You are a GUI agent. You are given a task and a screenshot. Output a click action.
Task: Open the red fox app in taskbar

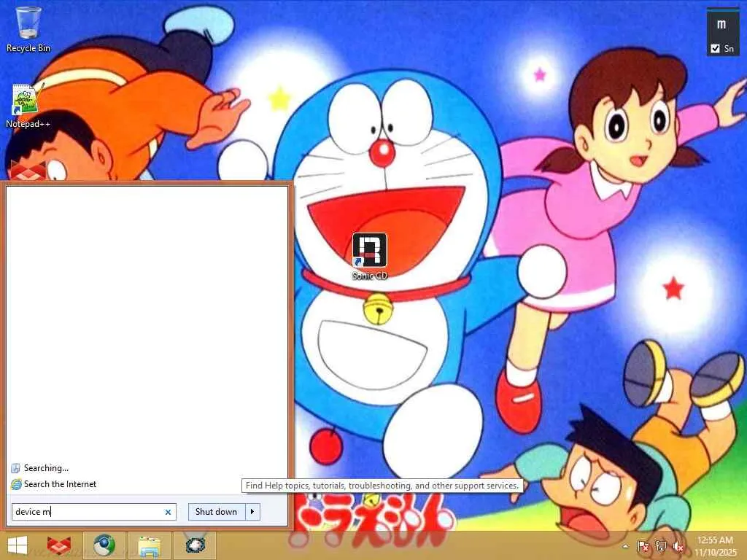click(x=59, y=545)
